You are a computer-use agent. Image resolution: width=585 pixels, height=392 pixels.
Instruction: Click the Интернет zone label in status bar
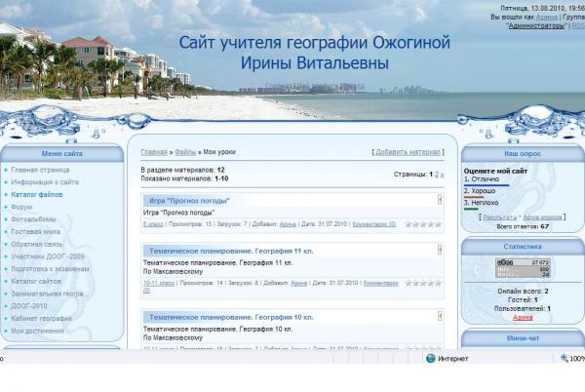point(453,359)
